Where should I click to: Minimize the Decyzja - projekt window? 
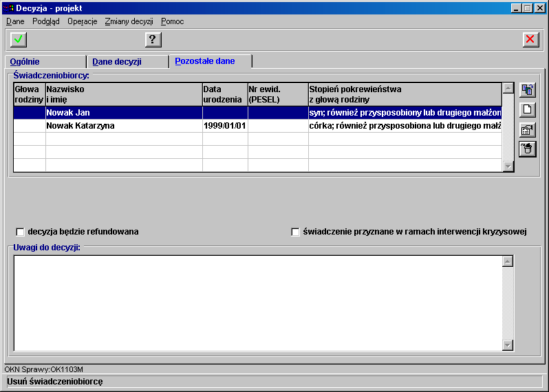pyautogui.click(x=516, y=8)
